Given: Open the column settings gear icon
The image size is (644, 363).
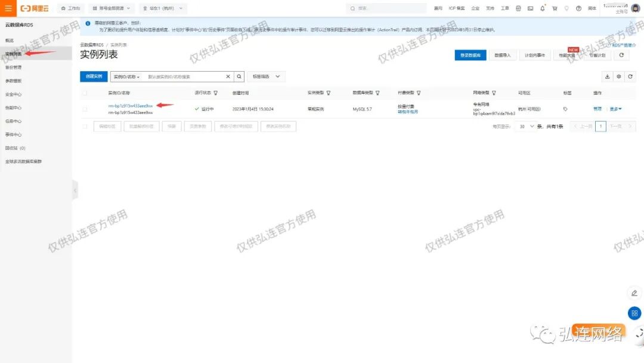Looking at the screenshot, I should click(x=618, y=76).
